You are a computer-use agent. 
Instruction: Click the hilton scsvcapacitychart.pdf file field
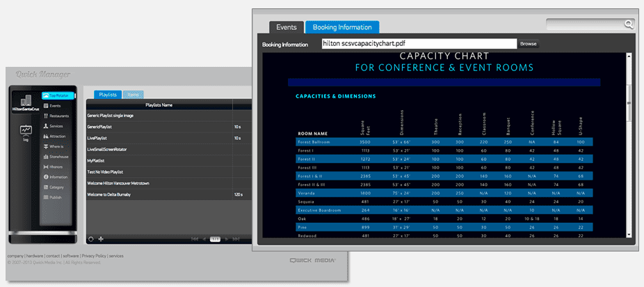(419, 44)
